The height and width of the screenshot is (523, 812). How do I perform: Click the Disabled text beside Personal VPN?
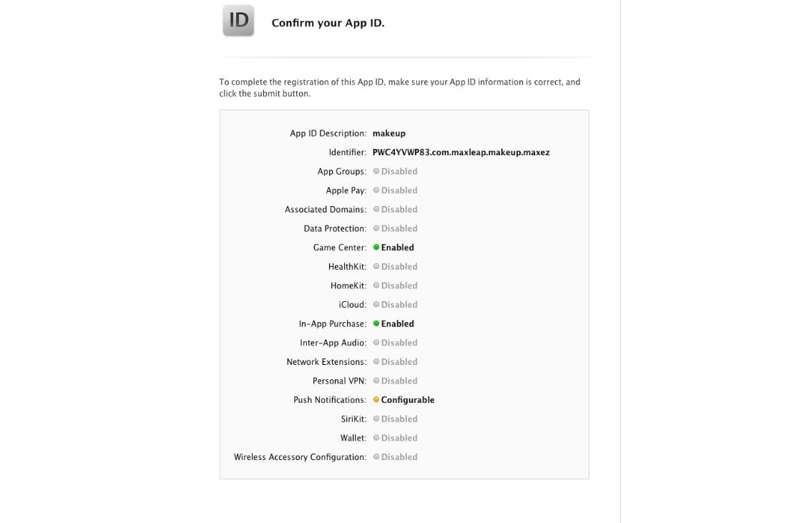click(399, 381)
